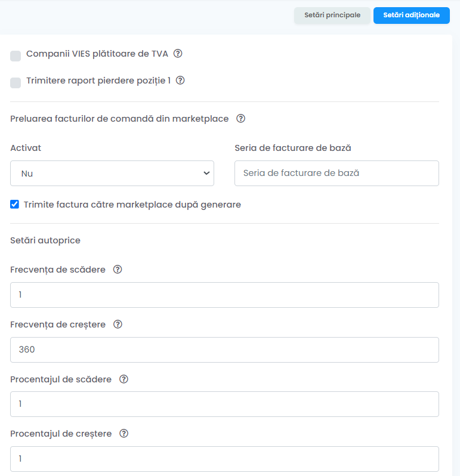The height and width of the screenshot is (476, 460).
Task: Click help icon beside Companii VIES plătitoare de TVA
Action: point(178,54)
